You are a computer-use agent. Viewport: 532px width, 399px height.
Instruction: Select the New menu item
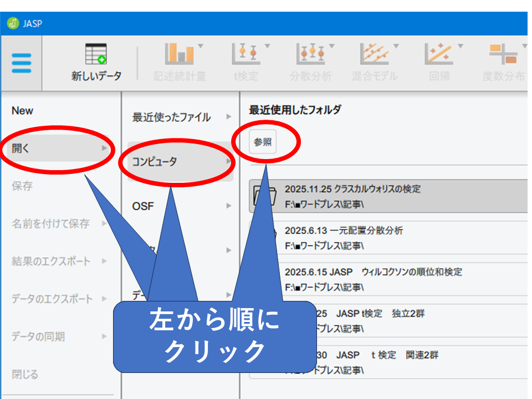(23, 111)
